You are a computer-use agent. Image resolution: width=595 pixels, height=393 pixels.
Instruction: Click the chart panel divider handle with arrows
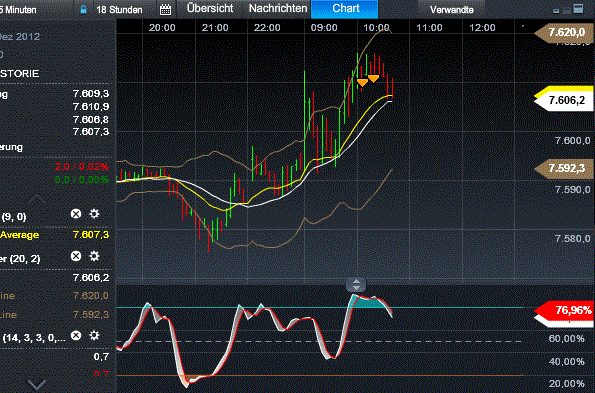click(356, 285)
